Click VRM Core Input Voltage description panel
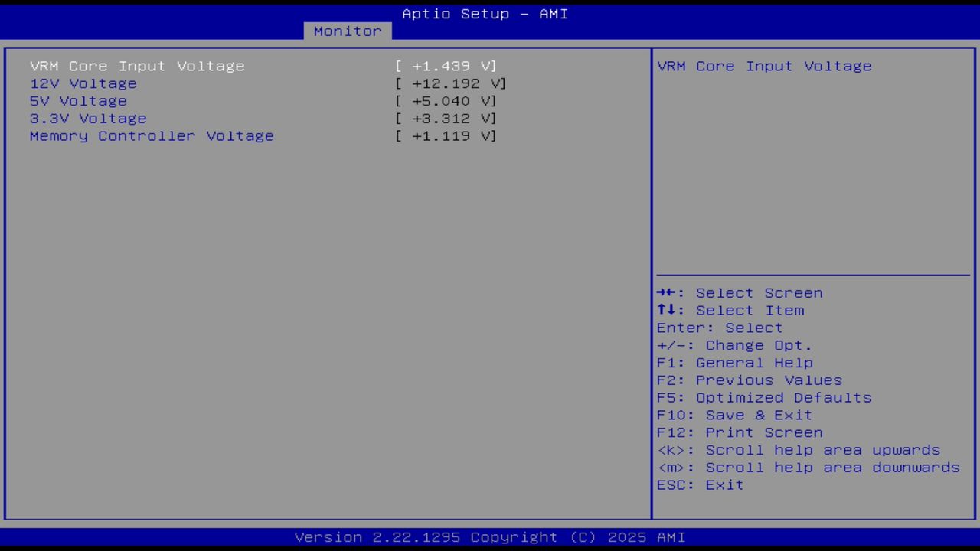Image resolution: width=980 pixels, height=551 pixels. click(764, 66)
